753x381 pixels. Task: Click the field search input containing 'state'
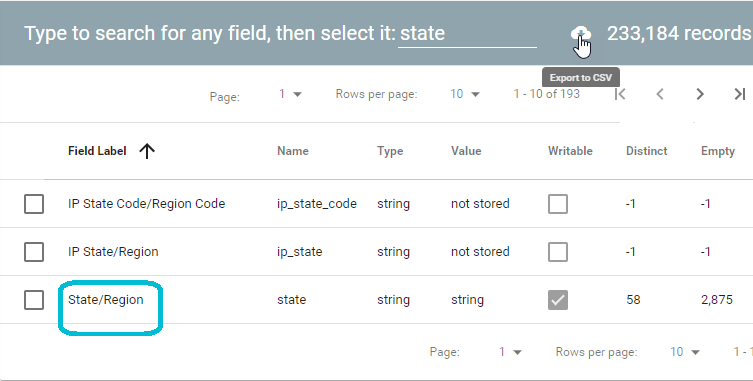tap(467, 34)
